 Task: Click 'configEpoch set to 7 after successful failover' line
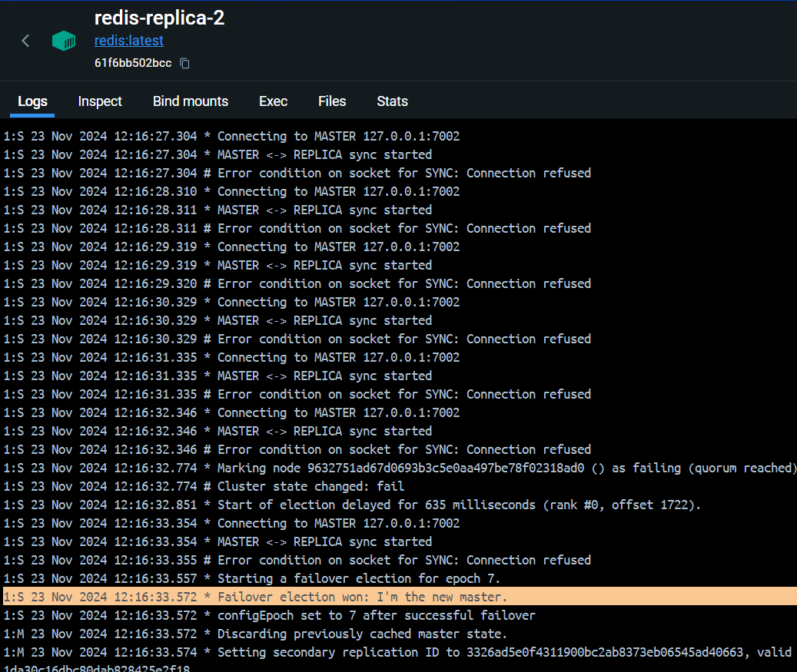(270, 615)
